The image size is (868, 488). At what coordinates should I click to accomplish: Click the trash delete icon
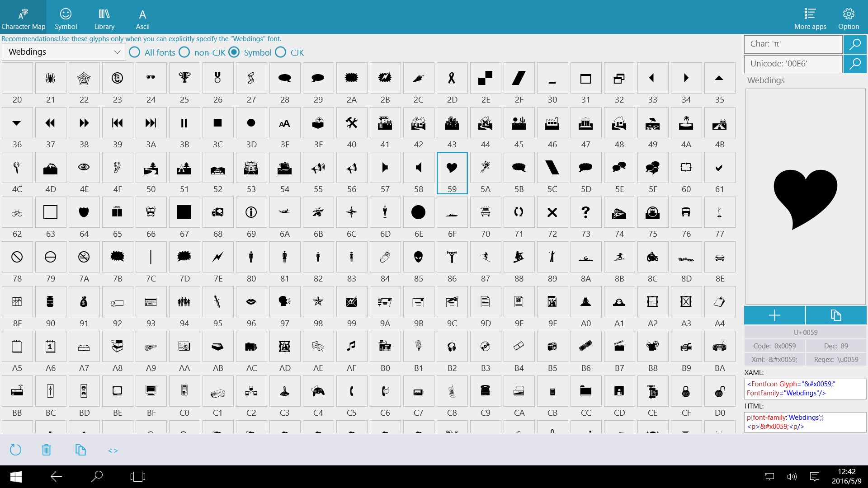(47, 450)
